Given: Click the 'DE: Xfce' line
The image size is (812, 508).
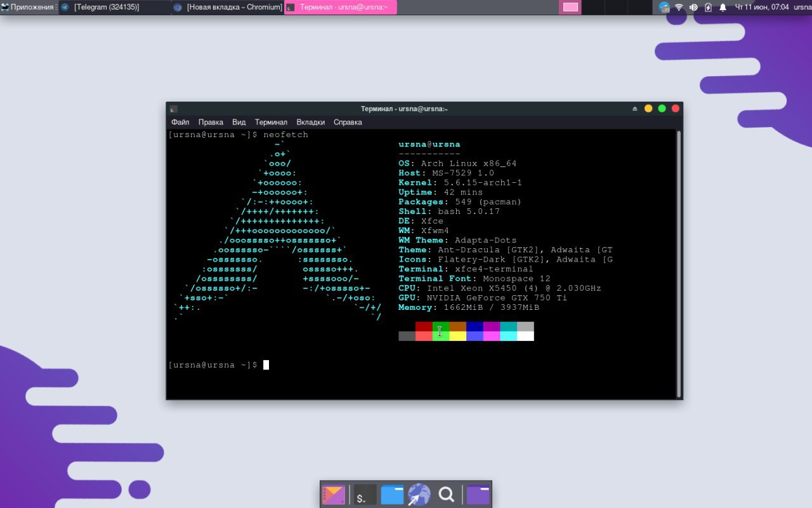Looking at the screenshot, I should [x=421, y=221].
